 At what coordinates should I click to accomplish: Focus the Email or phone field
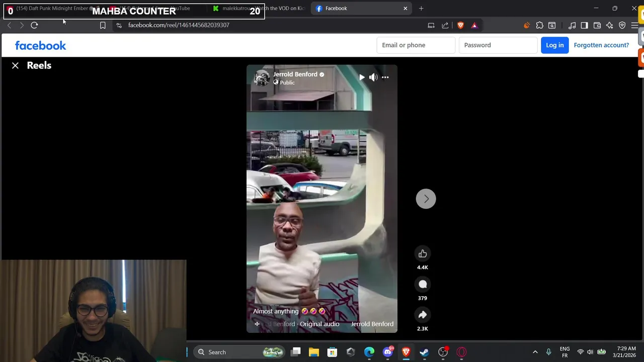point(416,45)
